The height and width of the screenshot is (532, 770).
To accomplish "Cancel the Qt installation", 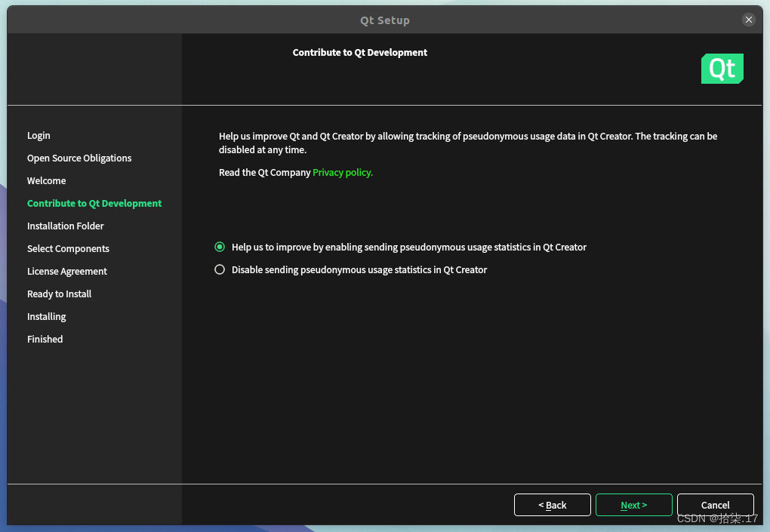I will pyautogui.click(x=715, y=505).
